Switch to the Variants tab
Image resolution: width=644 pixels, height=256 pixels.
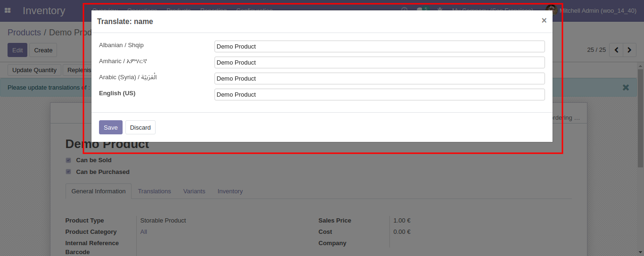194,191
